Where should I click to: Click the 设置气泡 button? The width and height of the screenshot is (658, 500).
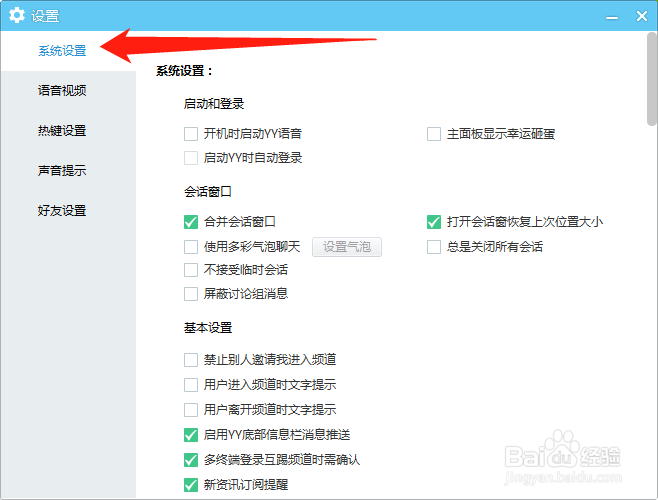(x=347, y=246)
